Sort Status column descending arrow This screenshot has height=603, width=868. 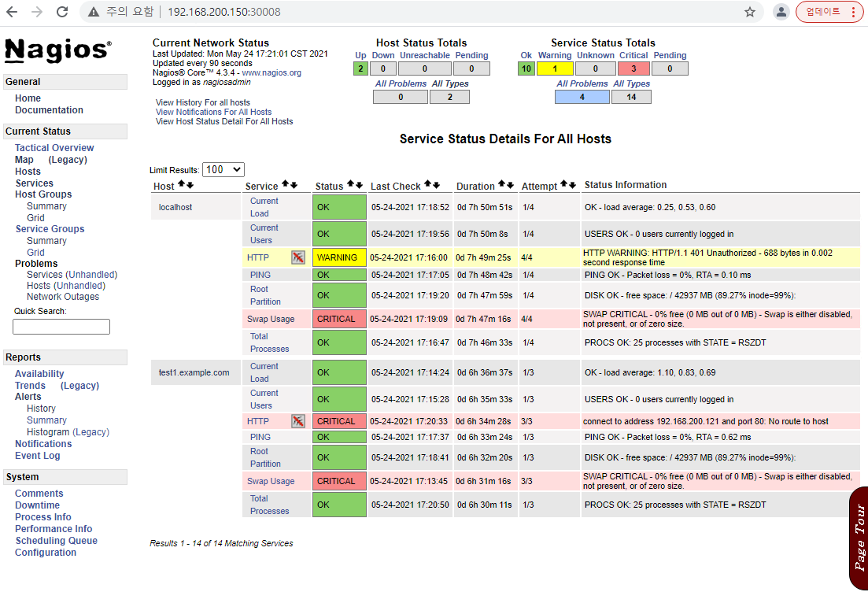360,185
